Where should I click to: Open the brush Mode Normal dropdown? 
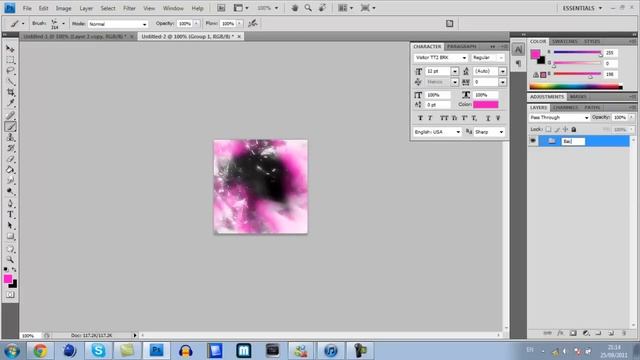(118, 24)
